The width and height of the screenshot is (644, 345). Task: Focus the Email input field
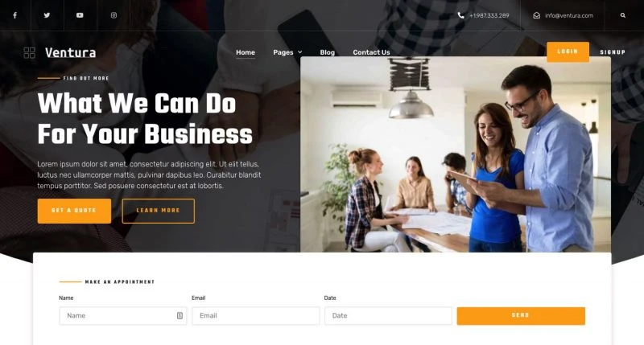click(255, 316)
